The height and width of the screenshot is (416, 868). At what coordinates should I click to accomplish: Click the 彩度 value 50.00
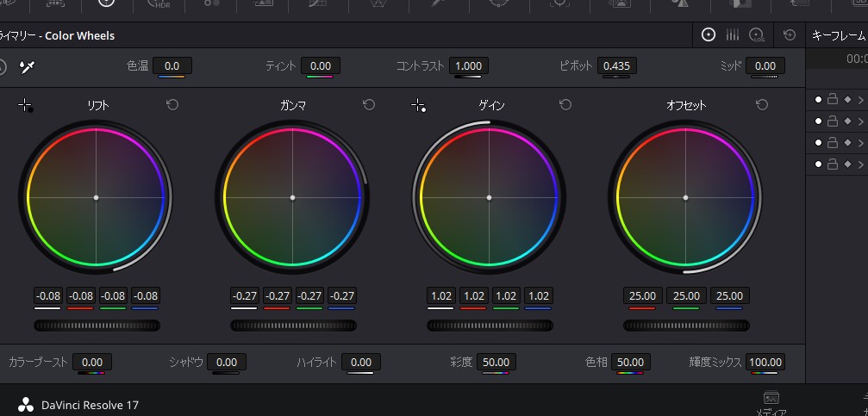tap(496, 363)
